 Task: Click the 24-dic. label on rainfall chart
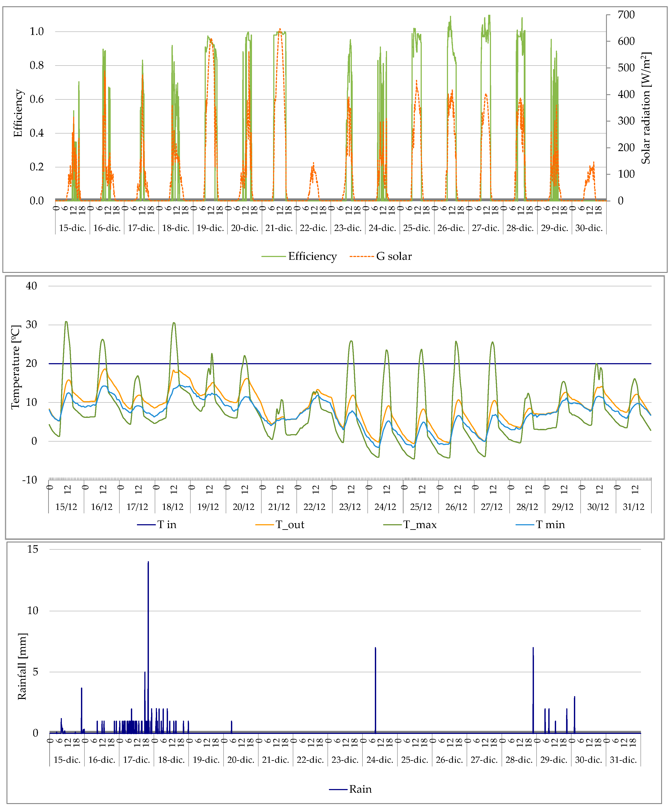coord(380,760)
